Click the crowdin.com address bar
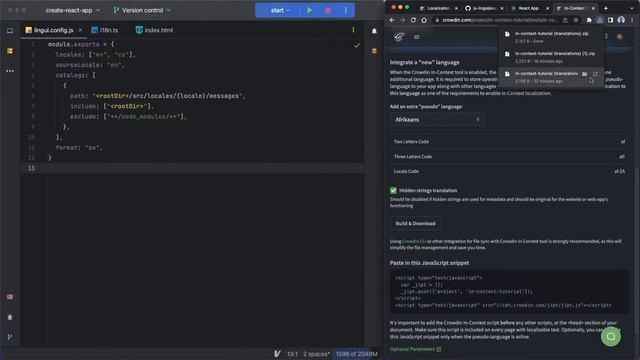The image size is (640, 360). coord(500,20)
